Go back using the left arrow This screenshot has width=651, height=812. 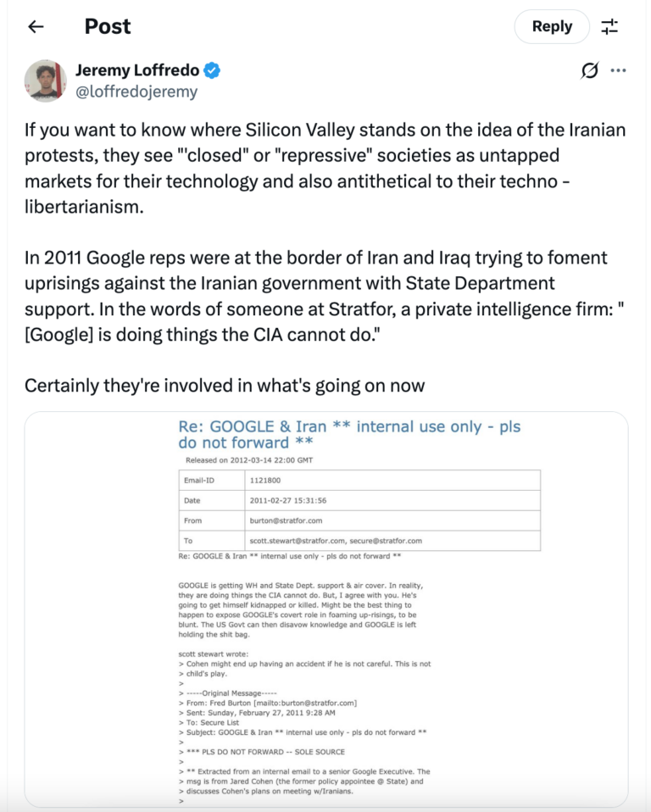click(36, 27)
